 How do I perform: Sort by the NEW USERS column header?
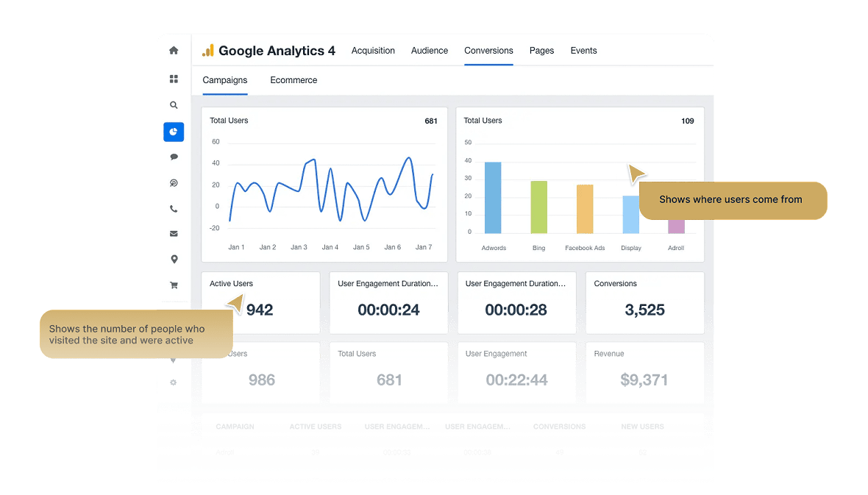642,427
